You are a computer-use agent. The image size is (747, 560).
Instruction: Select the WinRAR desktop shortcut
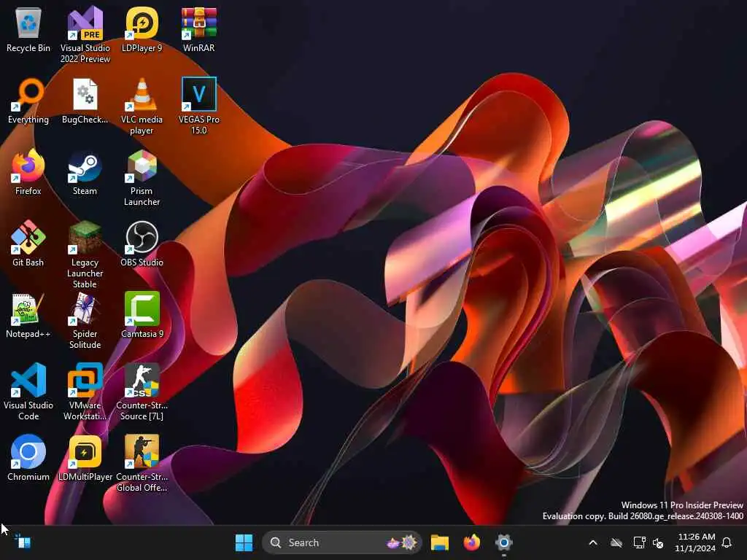point(198,30)
